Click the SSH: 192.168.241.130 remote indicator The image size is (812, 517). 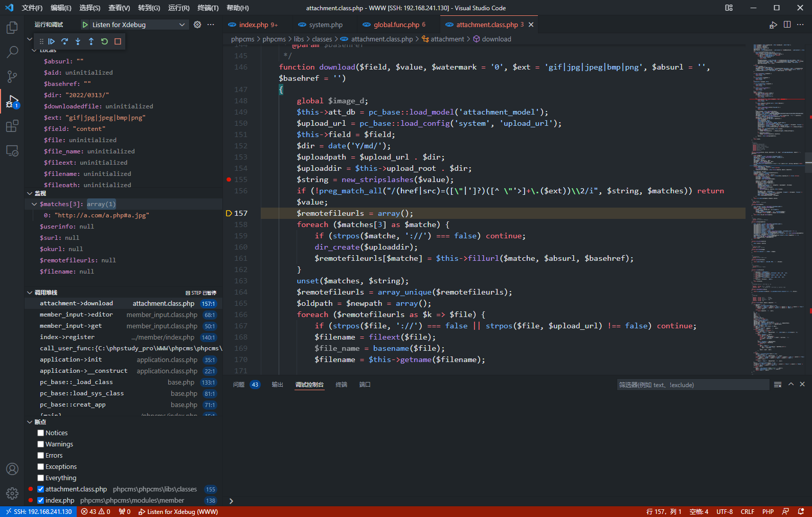(38, 511)
